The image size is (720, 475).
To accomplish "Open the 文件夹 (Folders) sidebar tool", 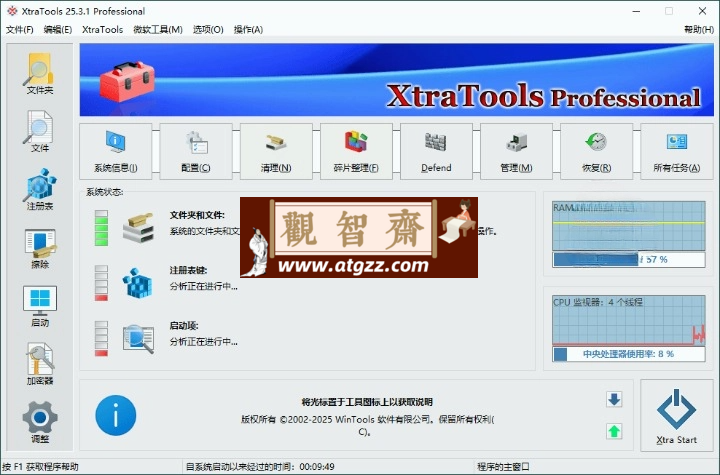I will pos(40,74).
